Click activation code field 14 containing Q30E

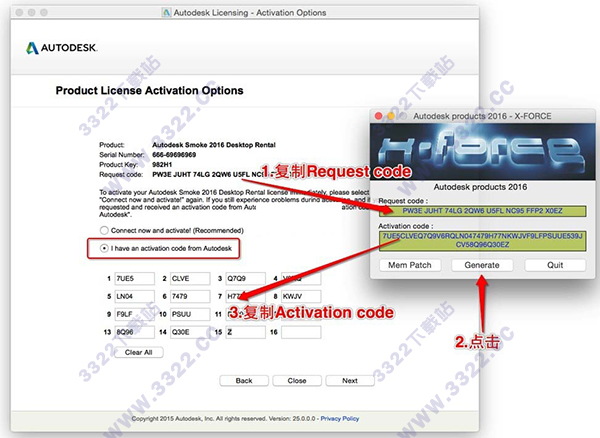(x=190, y=332)
